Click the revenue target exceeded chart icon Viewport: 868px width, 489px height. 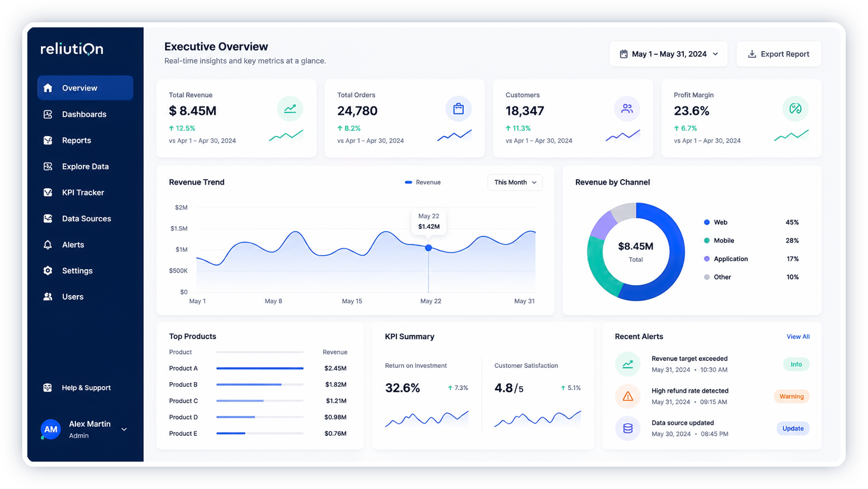(x=628, y=364)
